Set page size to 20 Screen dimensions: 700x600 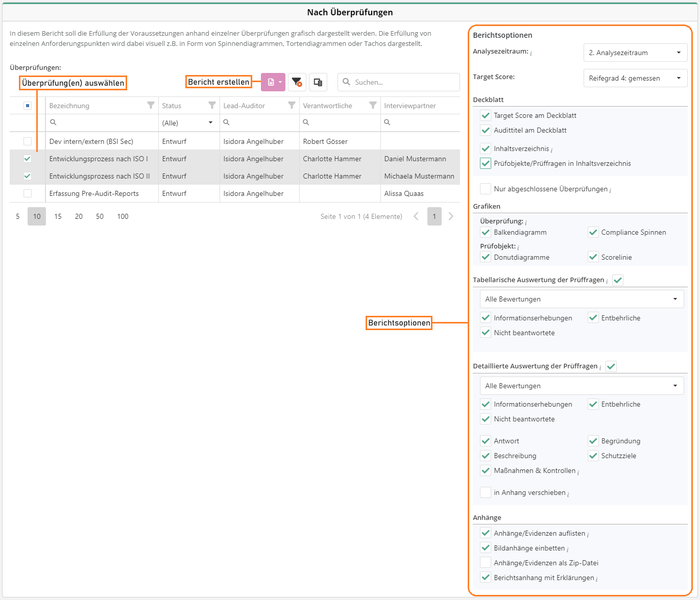tap(79, 216)
